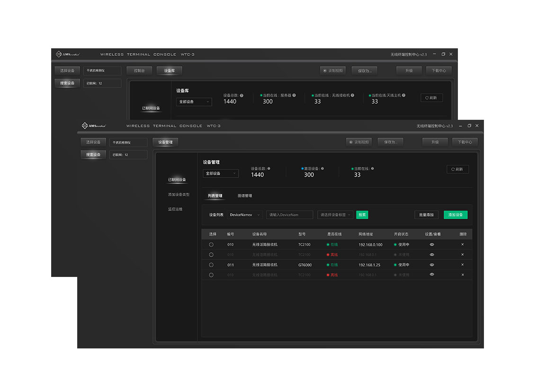Click the green 添加设备 button
Image resolution: width=537 pixels, height=392 pixels.
pos(455,215)
